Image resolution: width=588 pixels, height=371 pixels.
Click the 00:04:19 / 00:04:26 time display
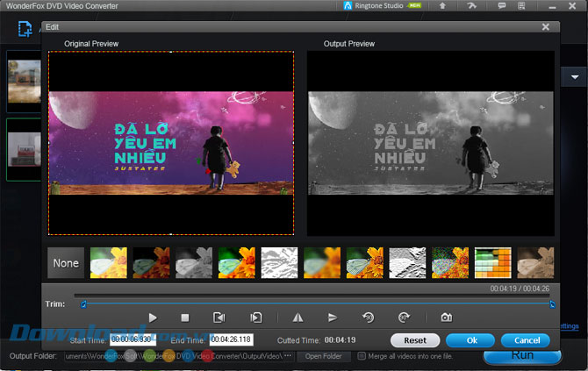(x=520, y=289)
